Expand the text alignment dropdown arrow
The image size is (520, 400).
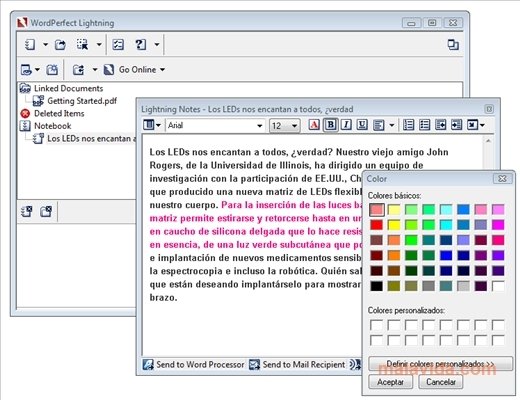coord(392,125)
